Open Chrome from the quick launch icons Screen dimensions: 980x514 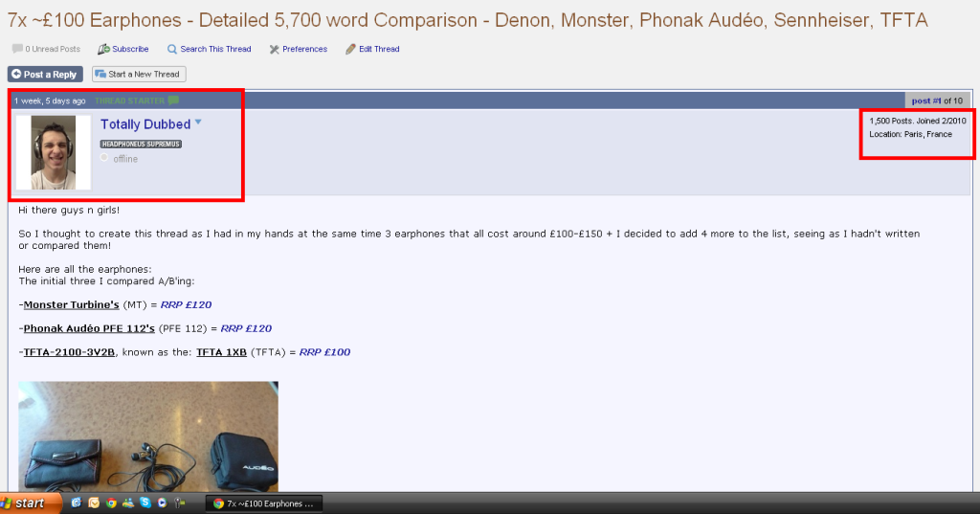111,503
